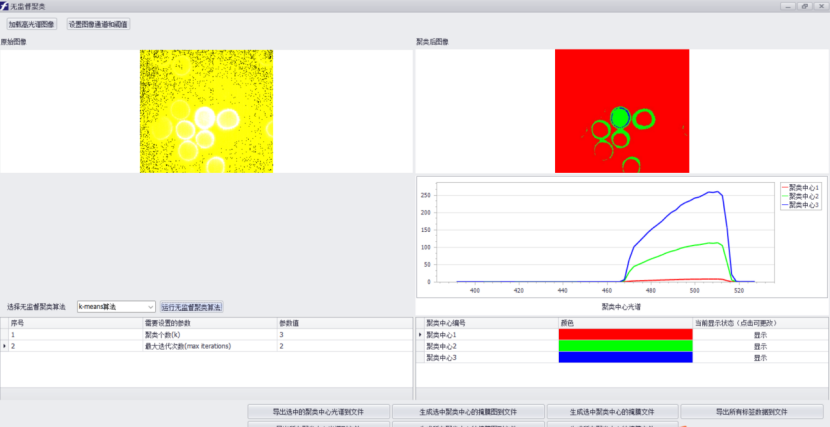Select the blue swatch for 聚类中心3

pyautogui.click(x=625, y=357)
